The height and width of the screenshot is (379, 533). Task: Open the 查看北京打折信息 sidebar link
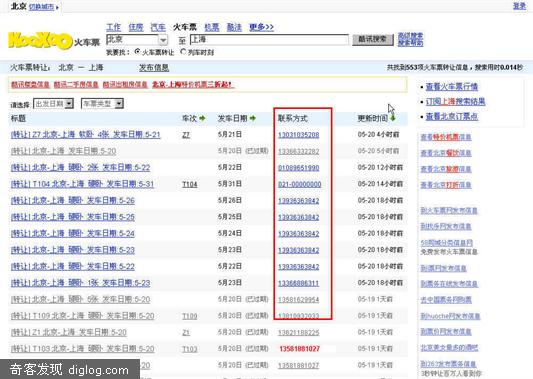(446, 185)
